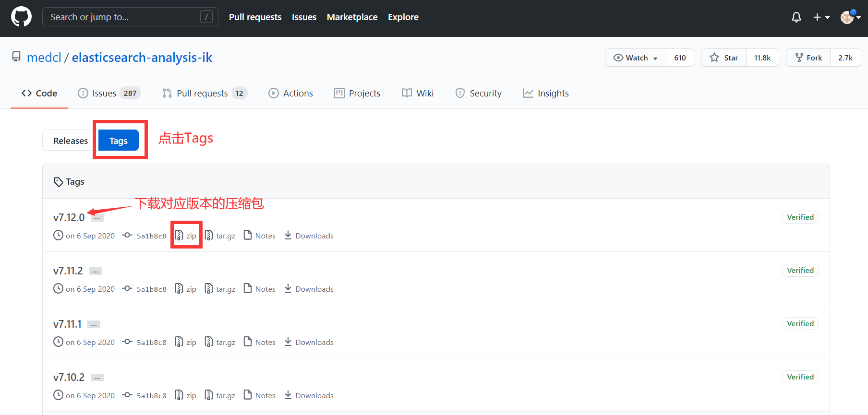Screen dimensions: 868x415
Task: Expand the Watch dropdown
Action: click(x=636, y=58)
